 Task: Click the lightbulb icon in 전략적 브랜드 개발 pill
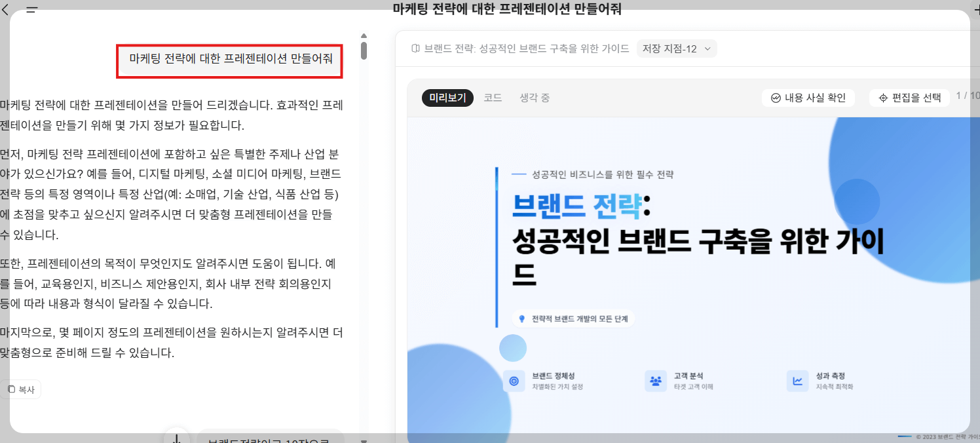522,319
